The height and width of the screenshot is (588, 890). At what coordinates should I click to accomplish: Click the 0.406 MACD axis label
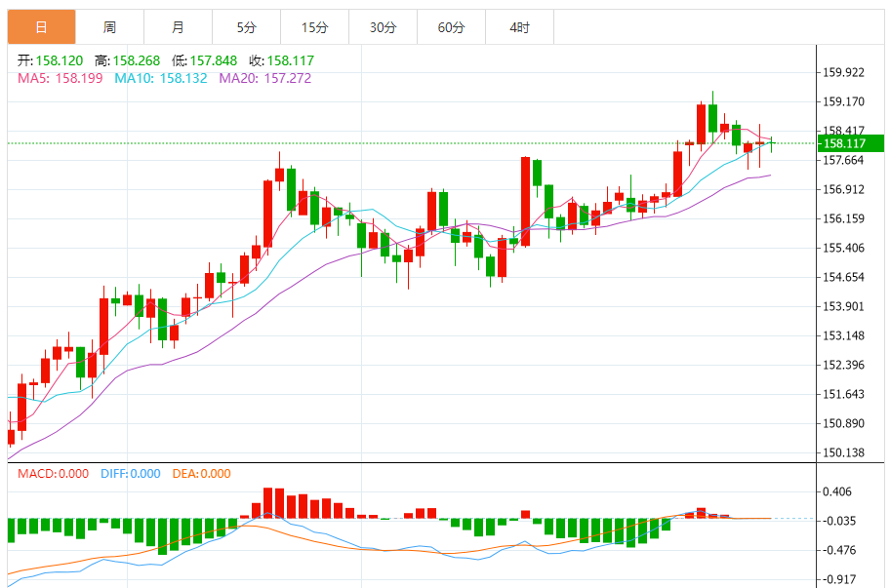point(838,492)
